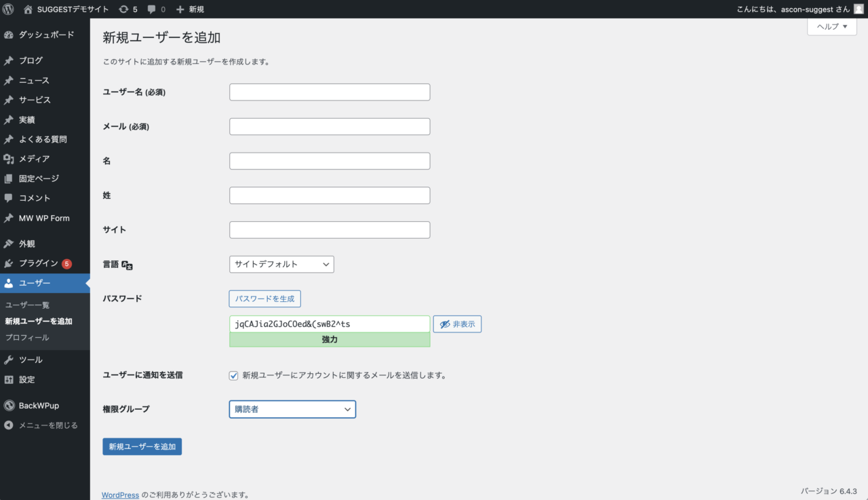Open the 言語 サイトデフォルト dropdown

281,264
